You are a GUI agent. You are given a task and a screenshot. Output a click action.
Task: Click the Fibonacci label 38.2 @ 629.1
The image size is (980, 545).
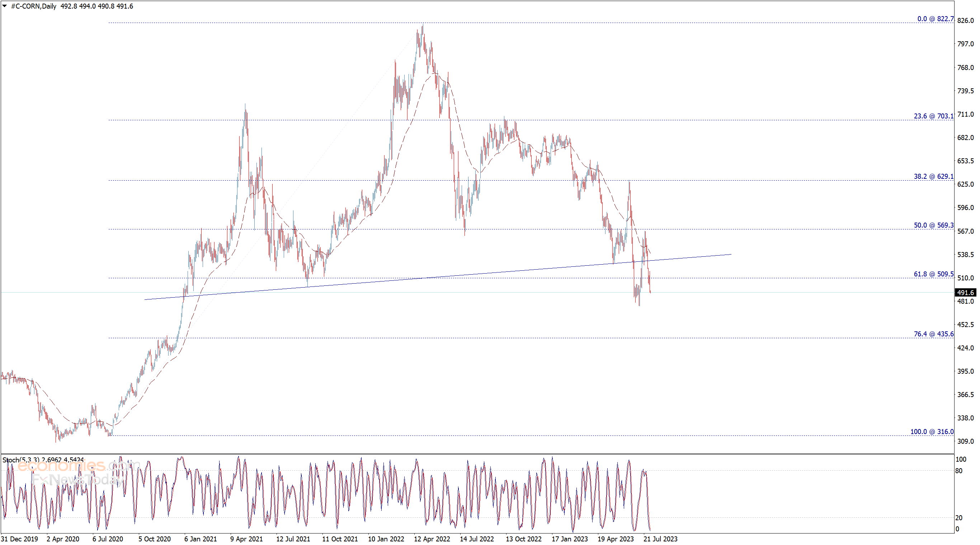click(934, 176)
